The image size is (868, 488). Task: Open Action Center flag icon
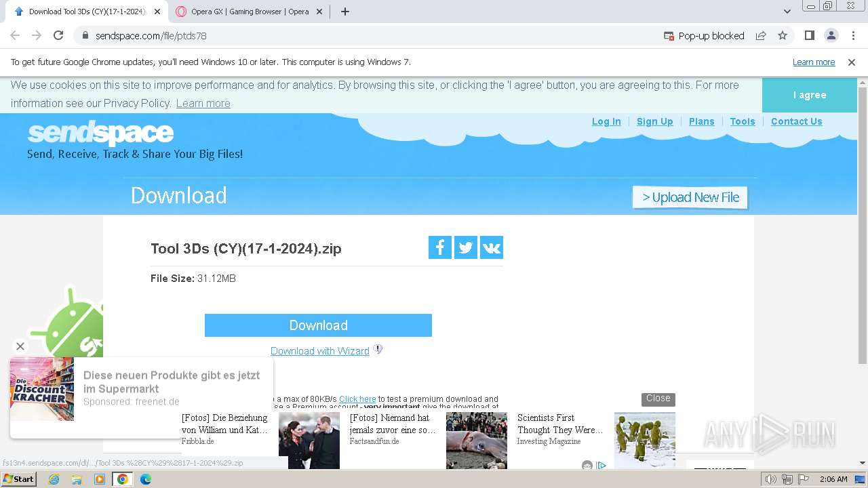803,479
